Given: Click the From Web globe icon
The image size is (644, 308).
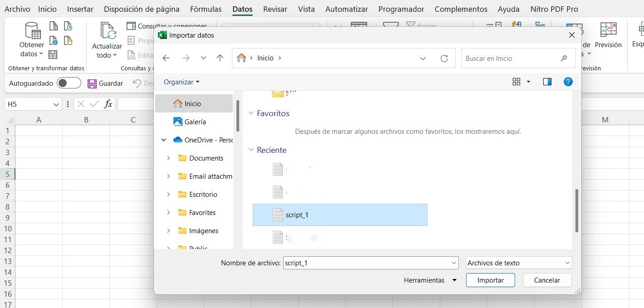Looking at the screenshot, I should (53, 41).
